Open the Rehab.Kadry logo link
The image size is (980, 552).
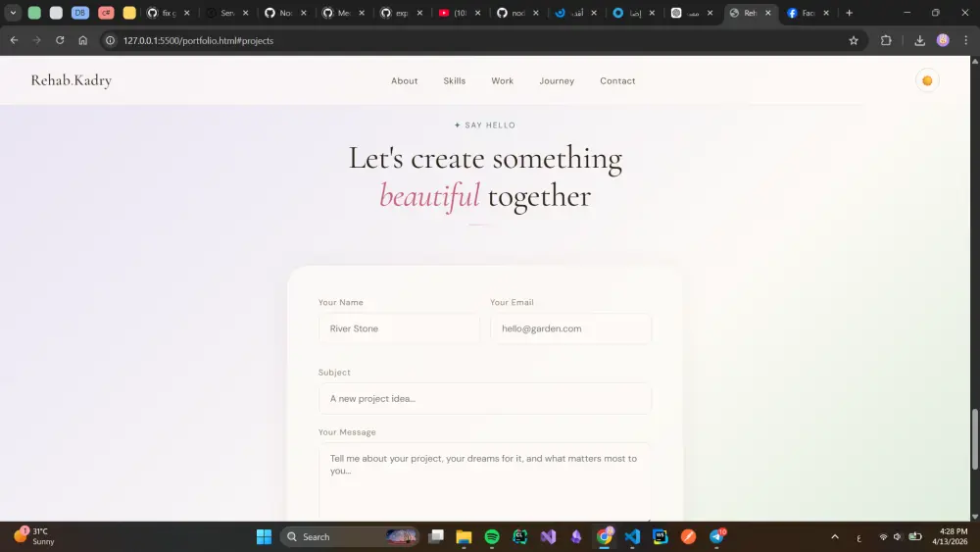coord(72,80)
